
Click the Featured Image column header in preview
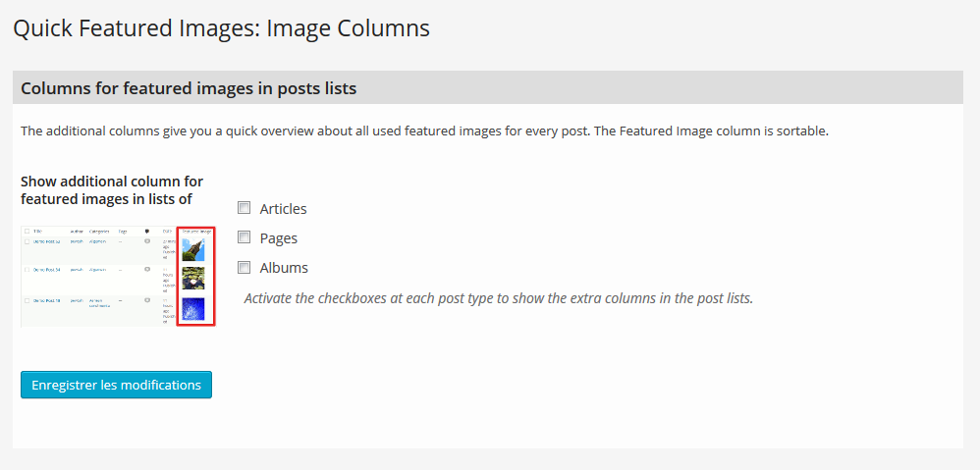click(x=196, y=232)
